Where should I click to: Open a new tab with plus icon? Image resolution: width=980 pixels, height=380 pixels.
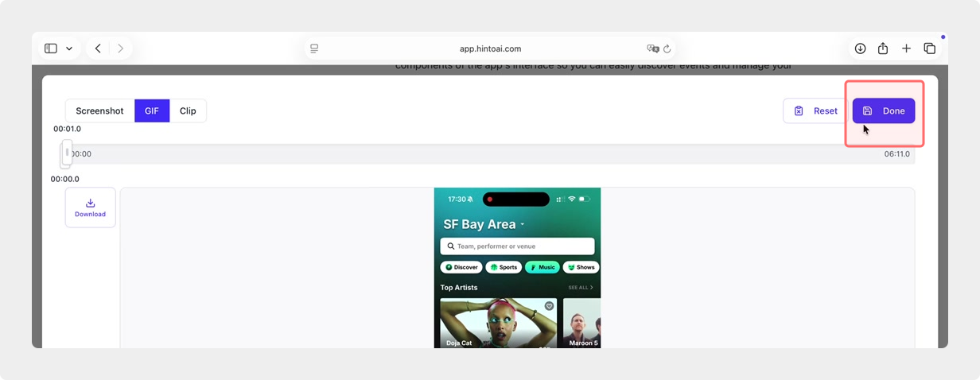point(906,48)
